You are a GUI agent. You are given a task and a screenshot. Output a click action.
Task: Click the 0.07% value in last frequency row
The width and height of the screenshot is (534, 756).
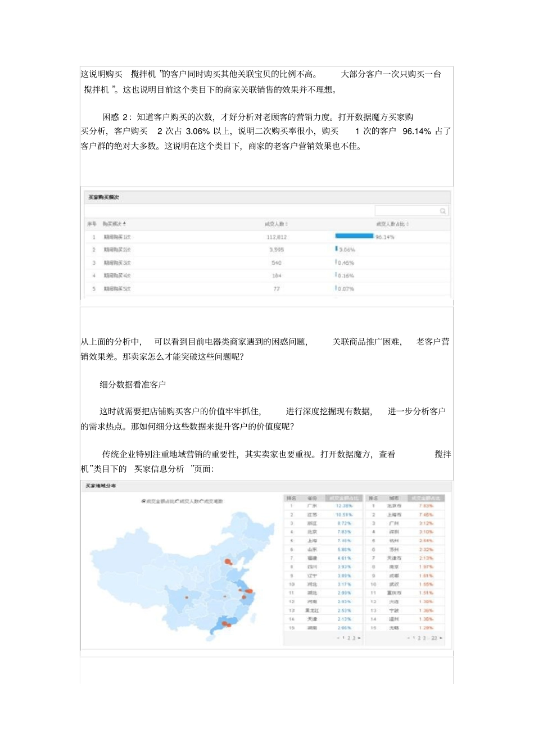346,289
